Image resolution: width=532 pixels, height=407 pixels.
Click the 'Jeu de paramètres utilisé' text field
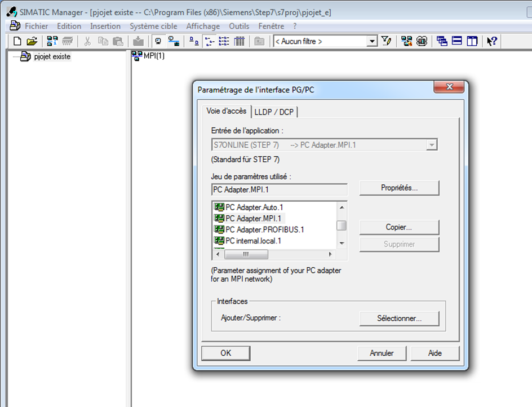pos(279,189)
